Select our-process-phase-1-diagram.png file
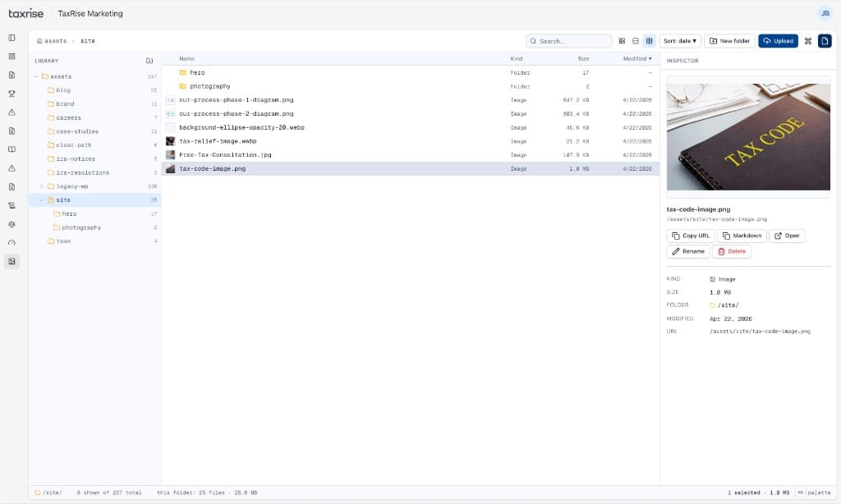The height and width of the screenshot is (504, 841). pos(411,100)
